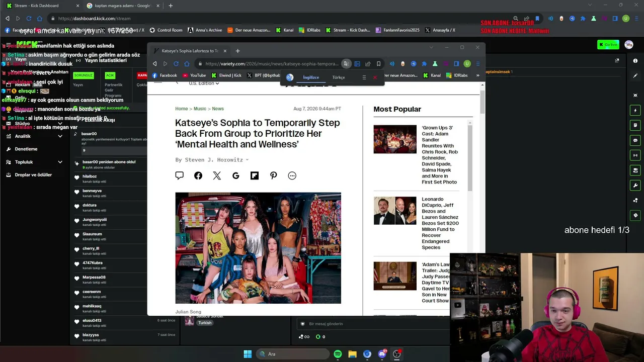This screenshot has width=644, height=362.
Task: Select the Türkçe translation tab
Action: point(339,77)
